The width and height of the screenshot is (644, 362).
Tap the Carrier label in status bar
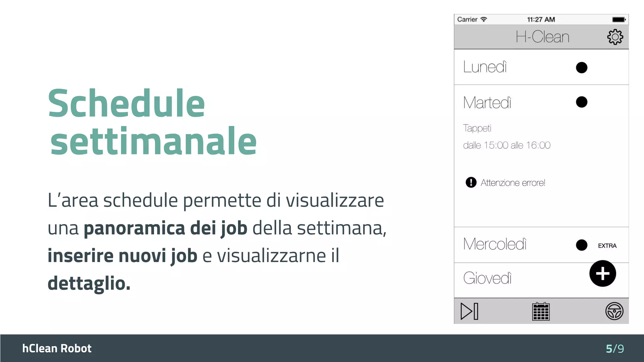click(x=467, y=19)
